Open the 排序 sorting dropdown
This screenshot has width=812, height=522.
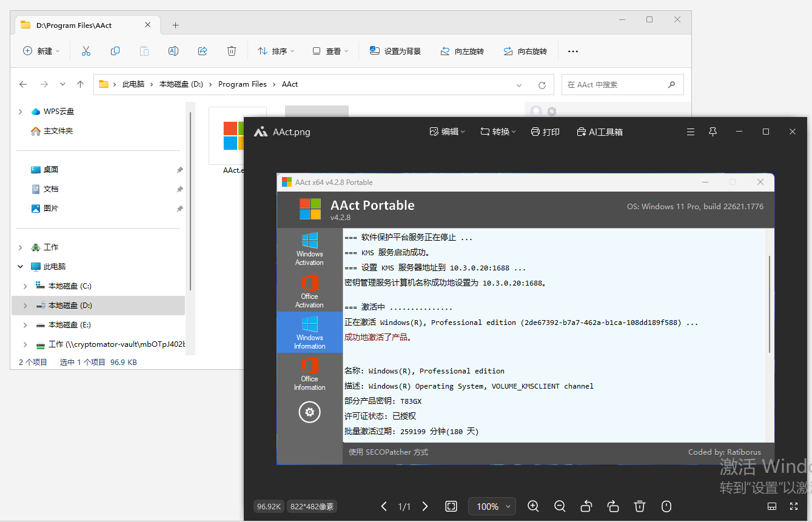coord(276,51)
